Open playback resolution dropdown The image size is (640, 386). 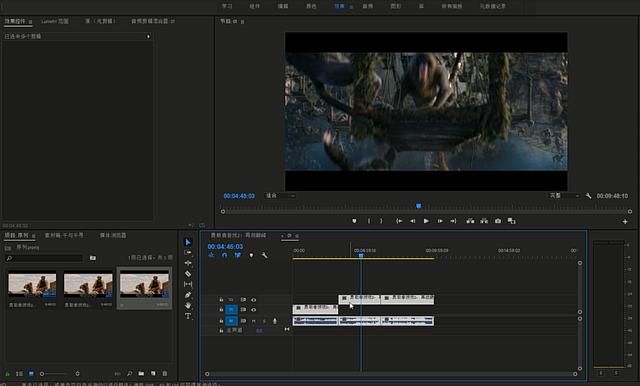[564, 196]
